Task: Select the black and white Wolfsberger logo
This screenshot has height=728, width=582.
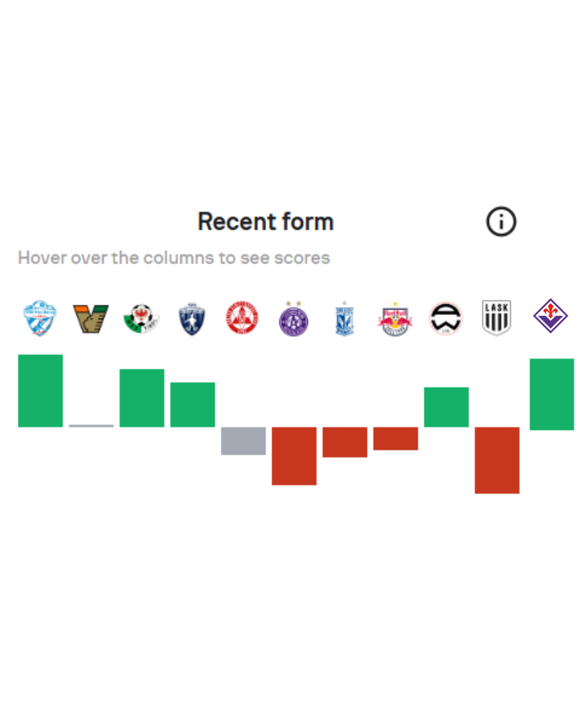Action: (446, 318)
